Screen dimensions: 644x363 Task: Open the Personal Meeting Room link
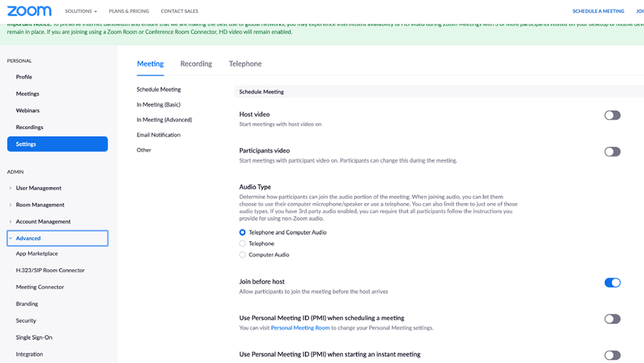300,328
